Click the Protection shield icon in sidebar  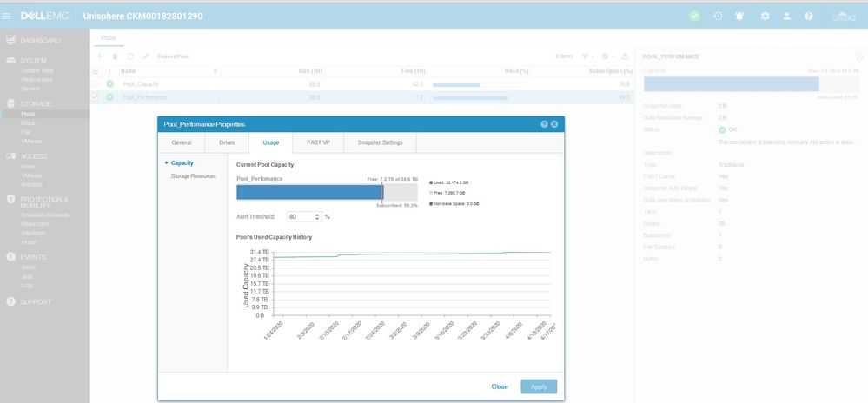[10, 199]
